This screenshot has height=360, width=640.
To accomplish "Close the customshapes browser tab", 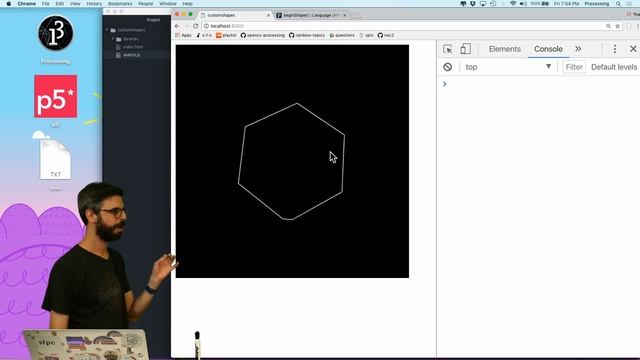I will click(x=269, y=15).
